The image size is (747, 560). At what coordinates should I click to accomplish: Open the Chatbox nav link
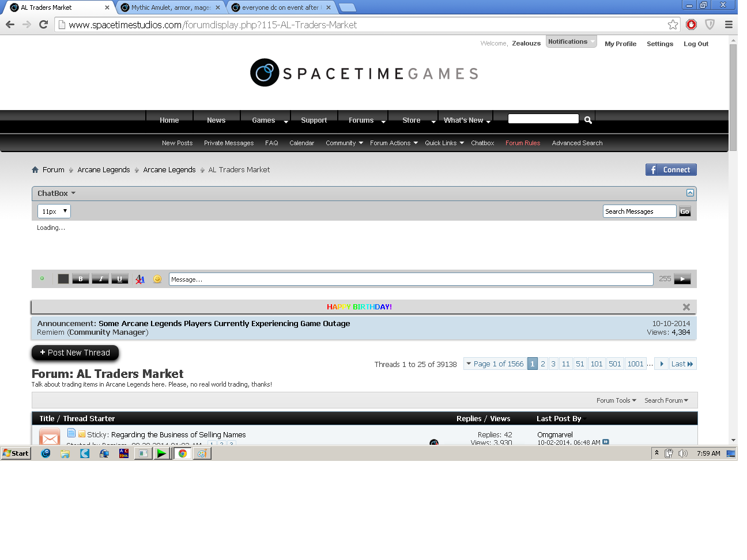482,143
